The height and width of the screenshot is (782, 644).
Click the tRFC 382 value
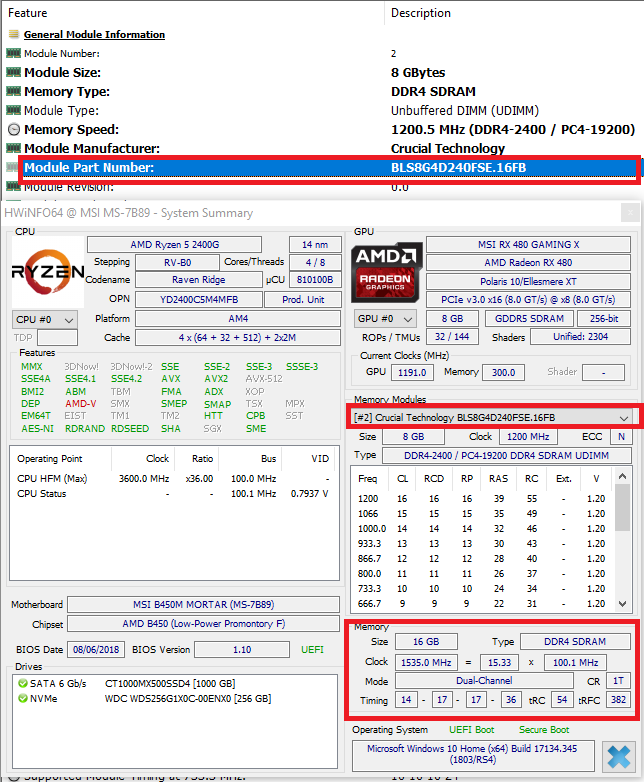click(x=619, y=699)
